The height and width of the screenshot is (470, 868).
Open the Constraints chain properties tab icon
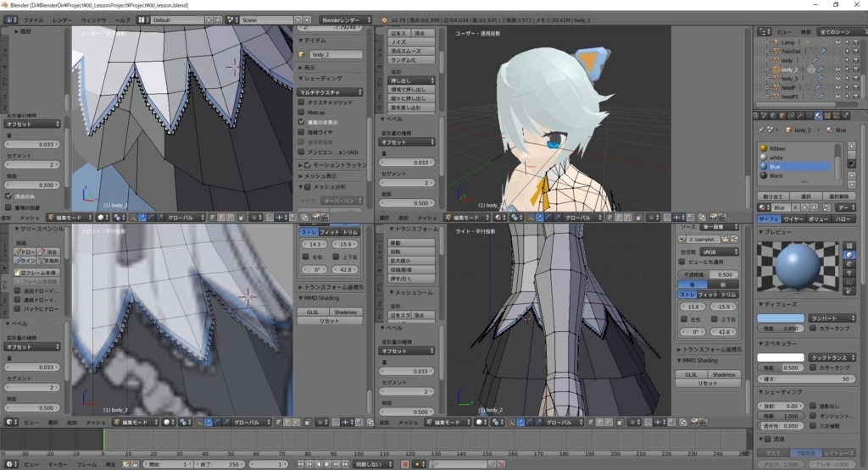point(792,115)
